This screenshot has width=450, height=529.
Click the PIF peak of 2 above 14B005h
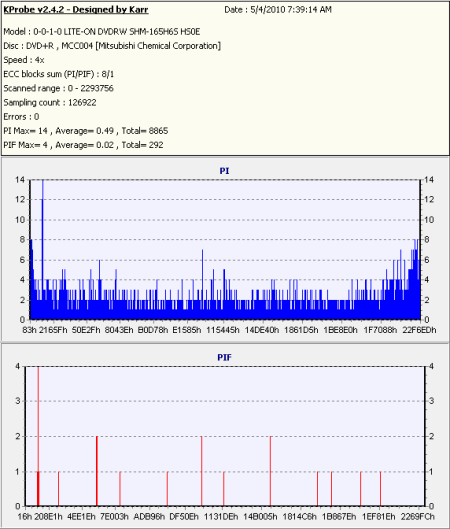pyautogui.click(x=271, y=471)
